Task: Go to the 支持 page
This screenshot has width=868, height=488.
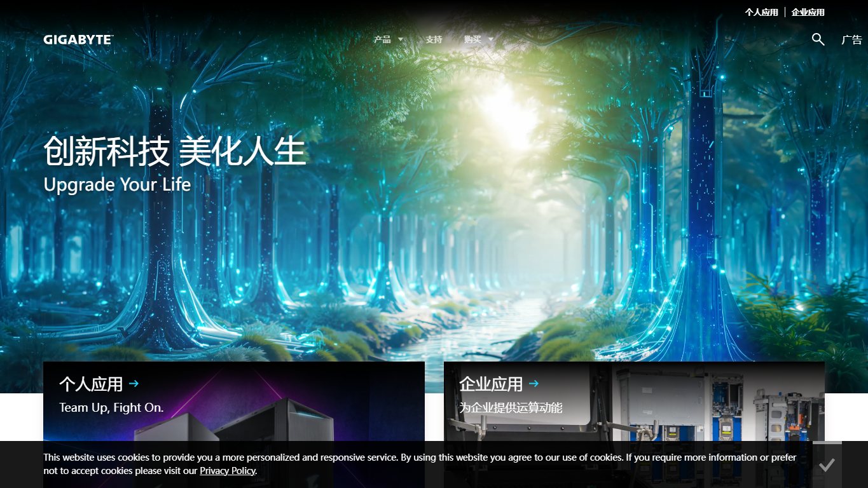Action: click(x=434, y=39)
